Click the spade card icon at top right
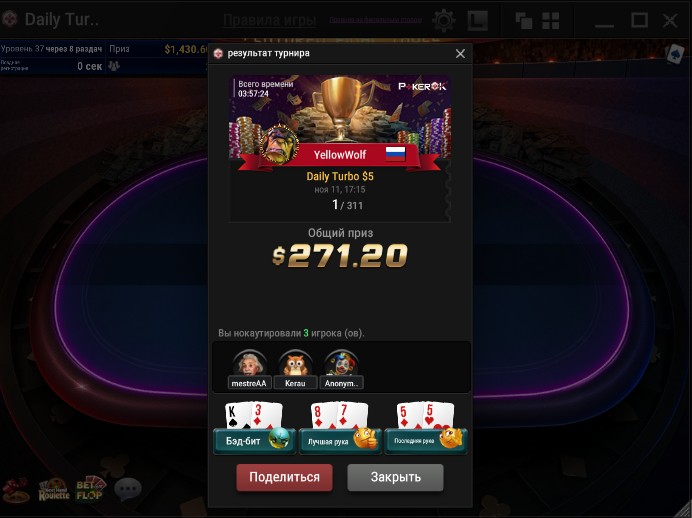Screen dimensions: 692x518 click(675, 54)
